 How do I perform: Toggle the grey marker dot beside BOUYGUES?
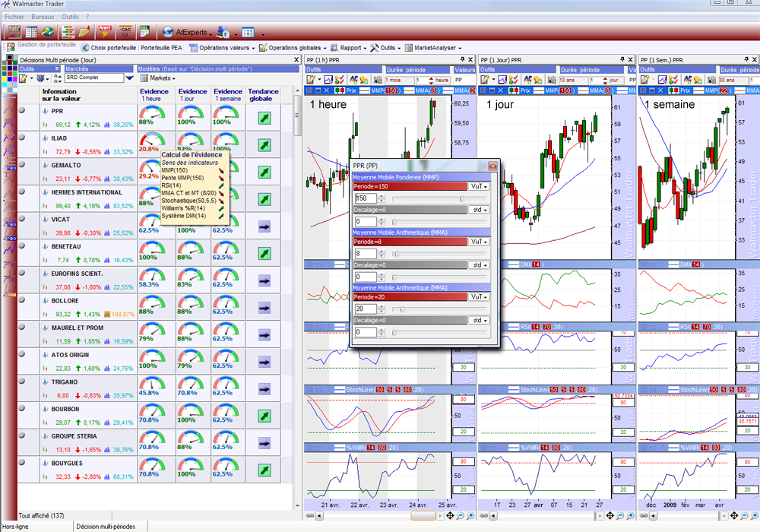click(22, 463)
